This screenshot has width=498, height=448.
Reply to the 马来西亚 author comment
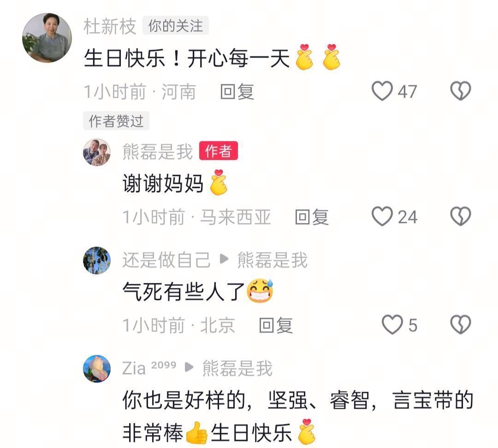(312, 217)
